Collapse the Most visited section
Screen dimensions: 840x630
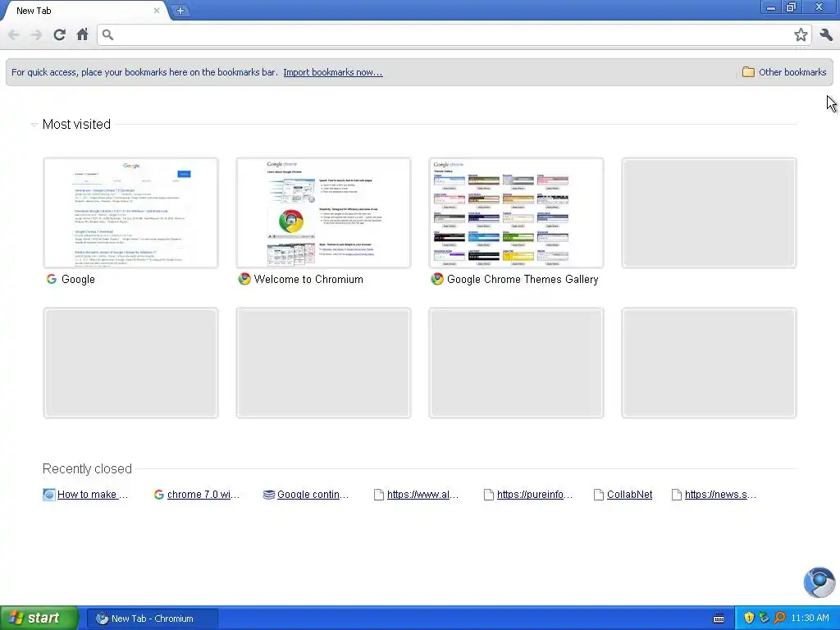pos(34,125)
